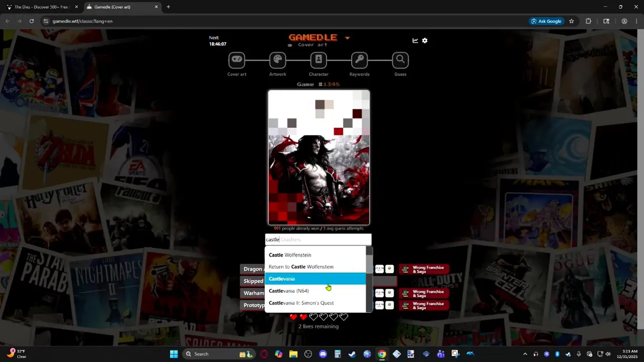The width and height of the screenshot is (644, 362).
Task: Choose the highlighted Castlevania suggestion
Action: pyautogui.click(x=315, y=279)
